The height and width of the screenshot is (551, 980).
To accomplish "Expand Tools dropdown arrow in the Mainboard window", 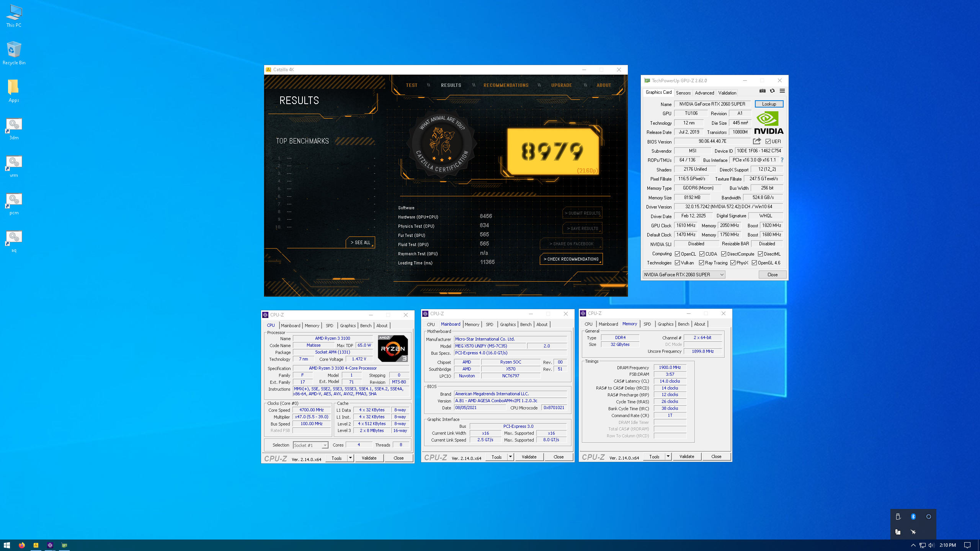I will [x=510, y=457].
